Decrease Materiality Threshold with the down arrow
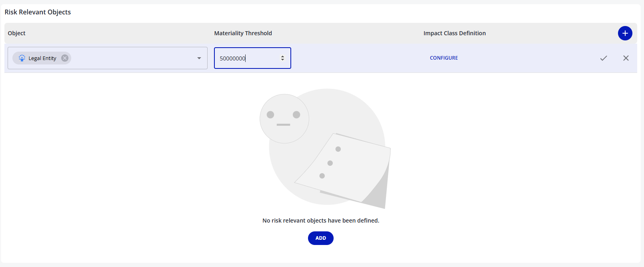 coord(282,60)
